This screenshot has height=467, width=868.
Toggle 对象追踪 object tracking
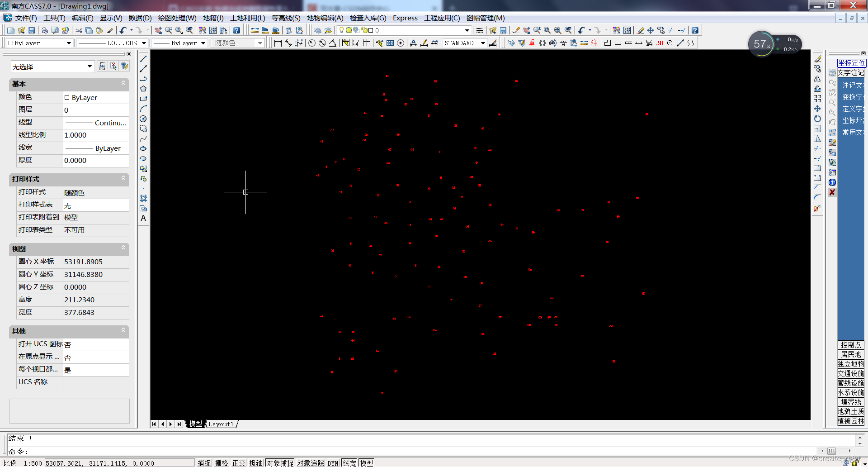[311, 463]
